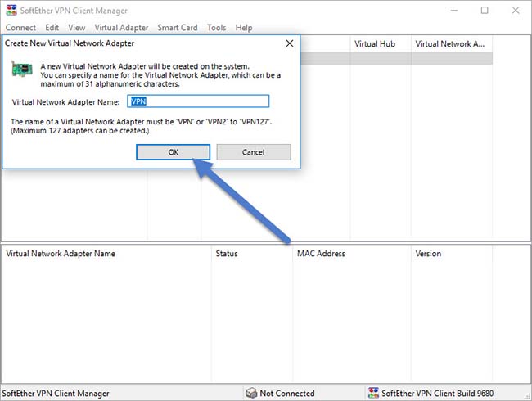Sort by Virtual Network Adapter Name column

point(106,254)
